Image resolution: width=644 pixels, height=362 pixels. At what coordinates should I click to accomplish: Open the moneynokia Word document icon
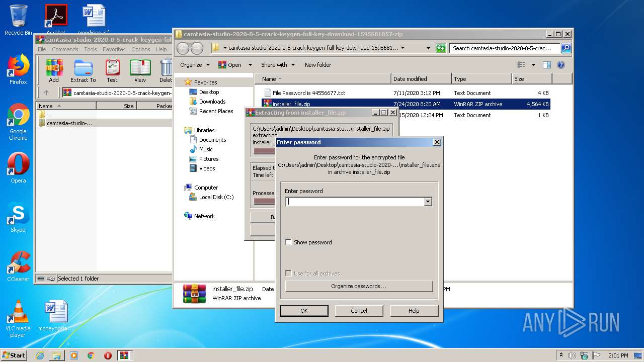click(56, 316)
